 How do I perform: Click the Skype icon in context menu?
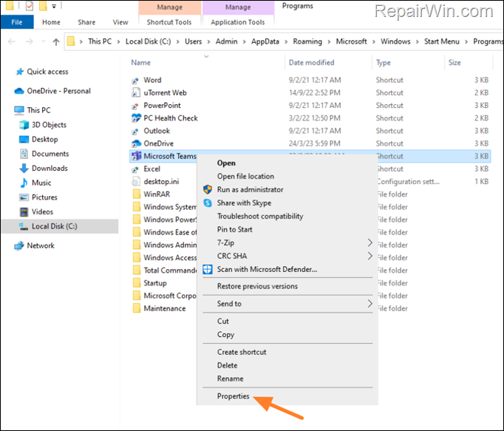coord(208,203)
